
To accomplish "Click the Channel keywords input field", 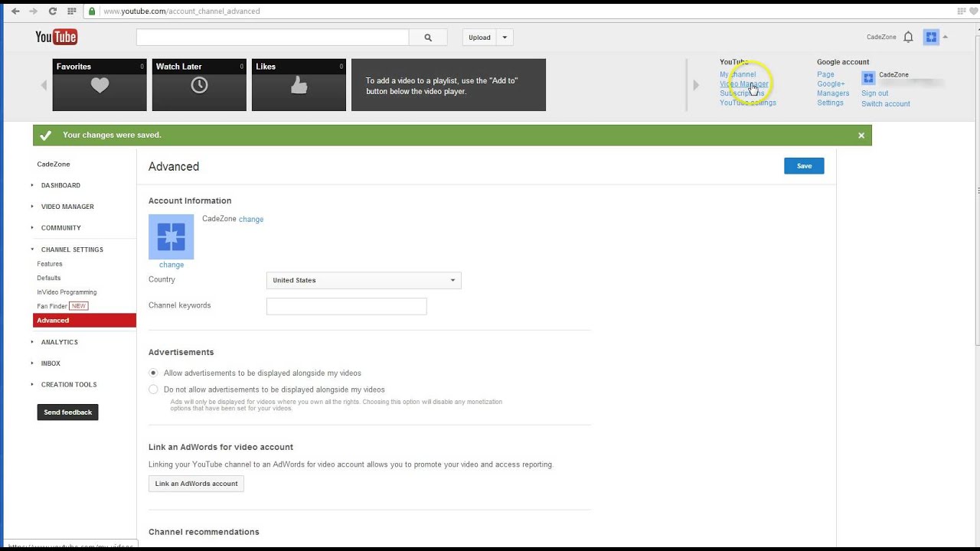I will [346, 306].
